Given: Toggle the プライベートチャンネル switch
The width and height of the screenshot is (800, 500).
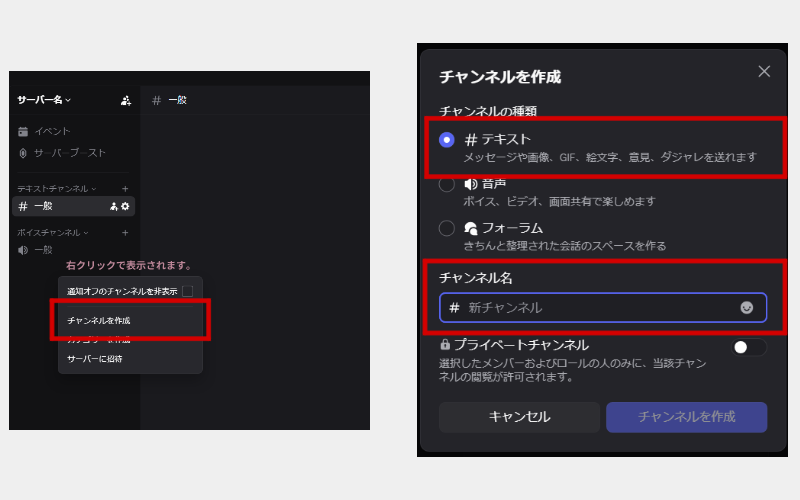Looking at the screenshot, I should (x=748, y=347).
